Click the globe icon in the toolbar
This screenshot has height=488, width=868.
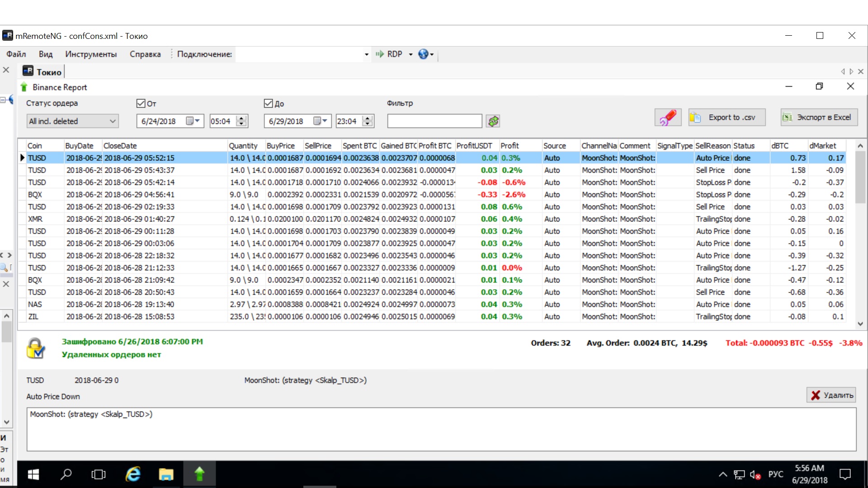[423, 54]
